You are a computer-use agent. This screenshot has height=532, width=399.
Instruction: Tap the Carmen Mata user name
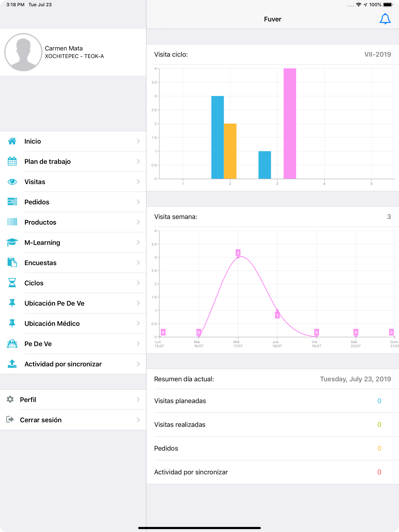click(x=64, y=48)
